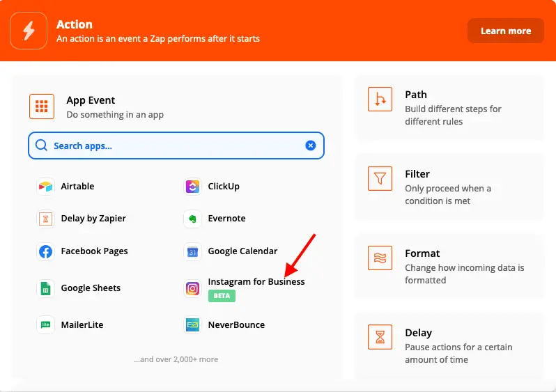Screen dimensions: 556x392
Task: Select the NeverBounce label
Action: pos(236,325)
